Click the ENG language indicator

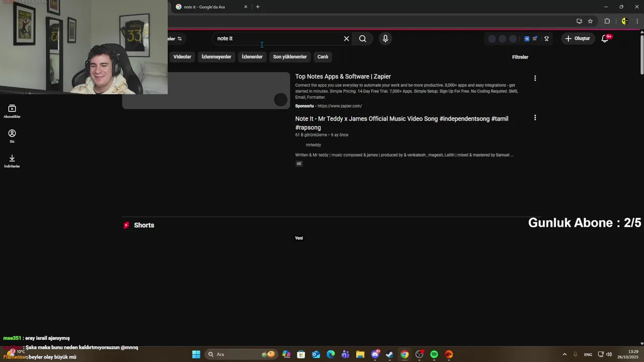click(588, 354)
